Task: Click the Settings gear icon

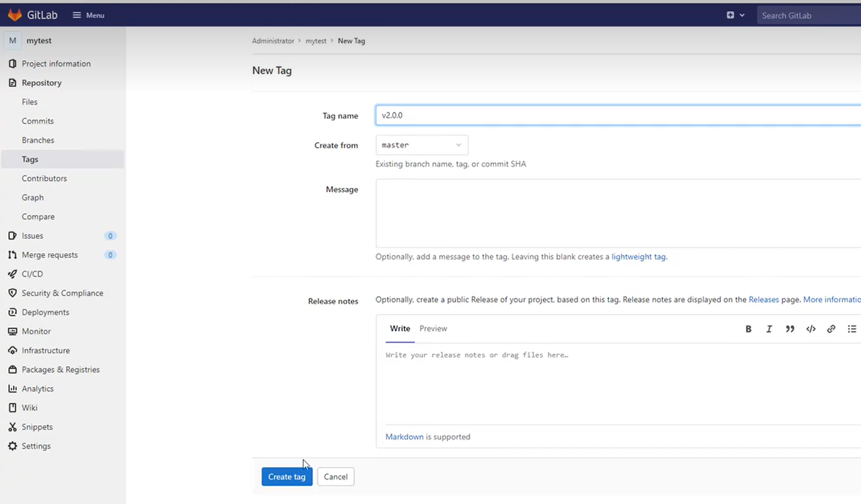Action: pos(12,446)
